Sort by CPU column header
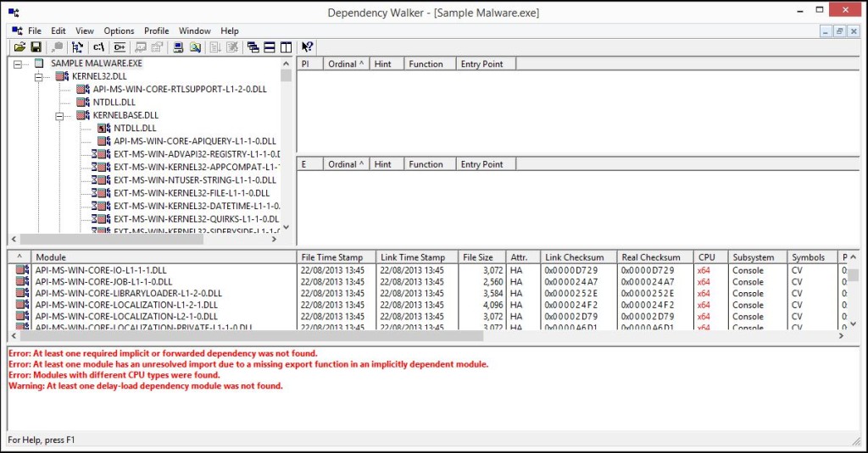This screenshot has height=453, width=868. click(711, 257)
